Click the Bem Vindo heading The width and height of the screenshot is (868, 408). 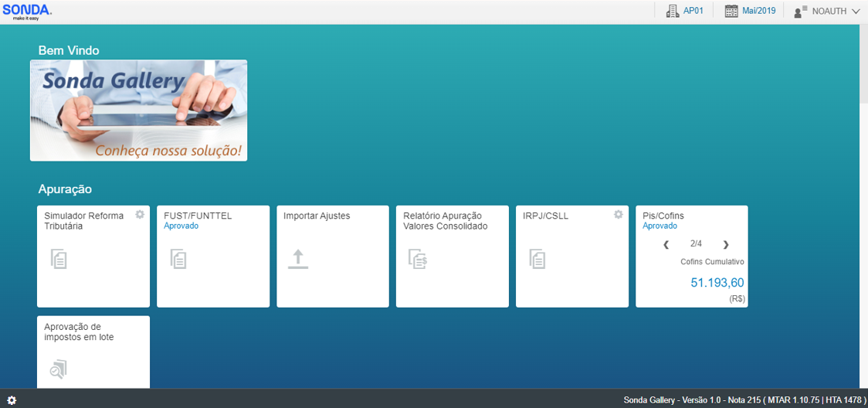(x=69, y=50)
